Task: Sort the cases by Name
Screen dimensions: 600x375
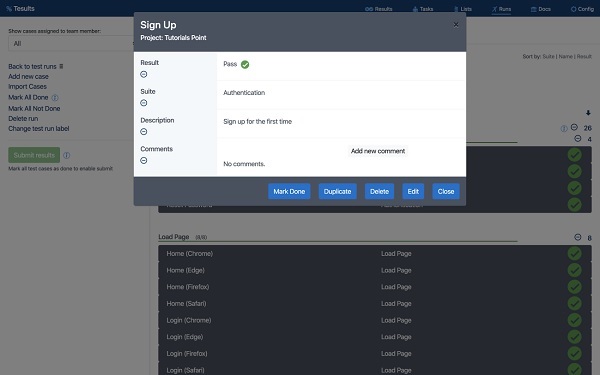Action: [566, 57]
